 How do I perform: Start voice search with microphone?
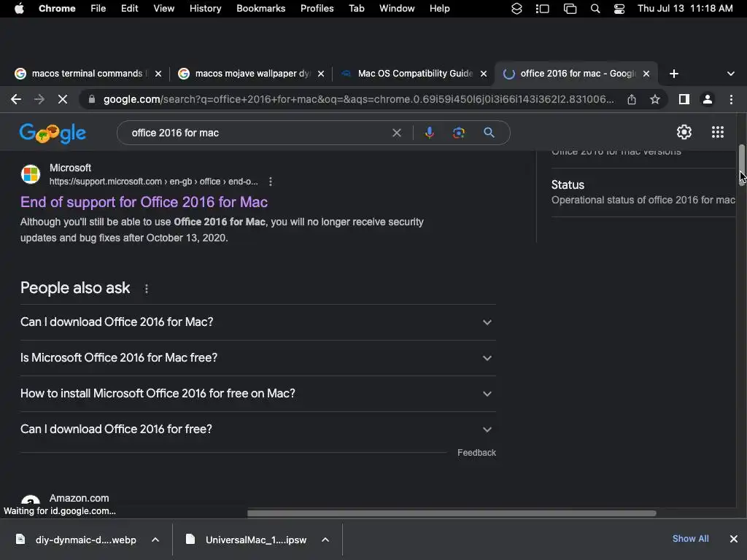pyautogui.click(x=429, y=133)
